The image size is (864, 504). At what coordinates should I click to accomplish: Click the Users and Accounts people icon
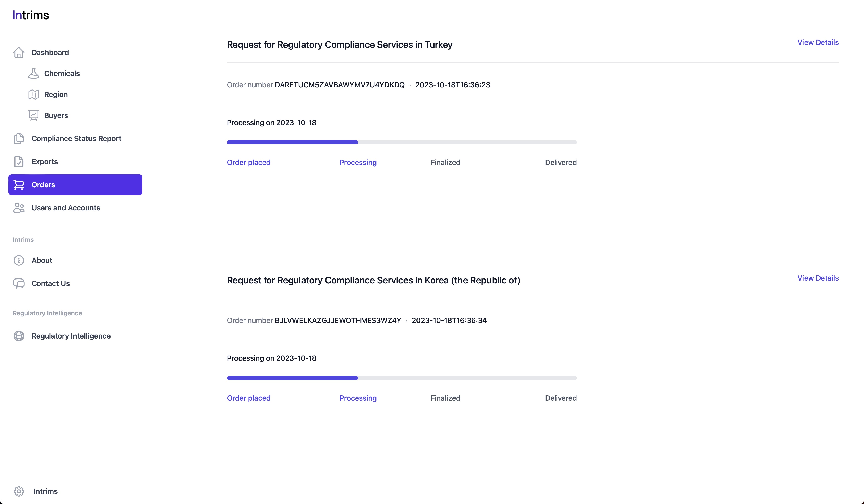click(x=19, y=208)
